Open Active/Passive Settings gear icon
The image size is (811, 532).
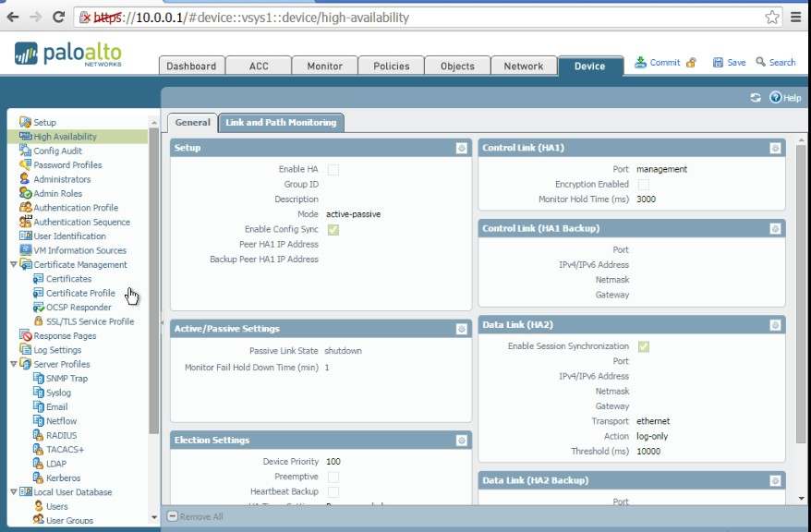coord(461,329)
